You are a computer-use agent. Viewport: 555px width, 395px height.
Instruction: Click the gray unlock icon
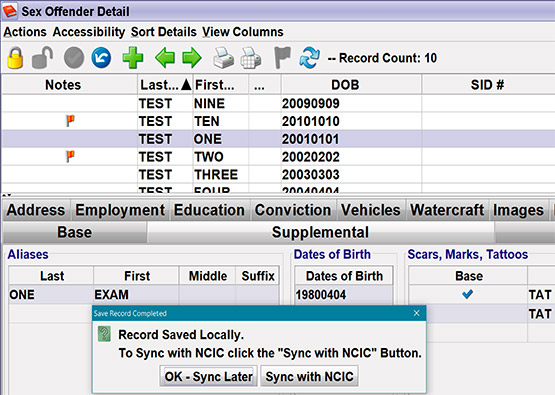[x=42, y=57]
